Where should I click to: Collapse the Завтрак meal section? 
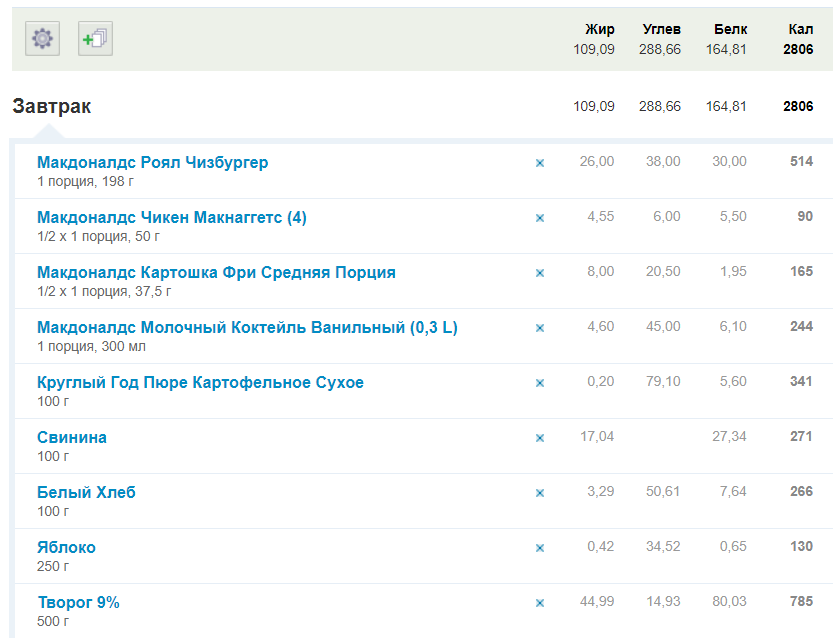point(52,106)
